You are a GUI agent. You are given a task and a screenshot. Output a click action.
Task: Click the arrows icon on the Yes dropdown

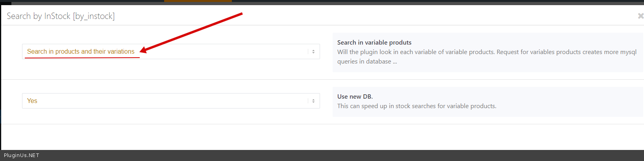313,101
